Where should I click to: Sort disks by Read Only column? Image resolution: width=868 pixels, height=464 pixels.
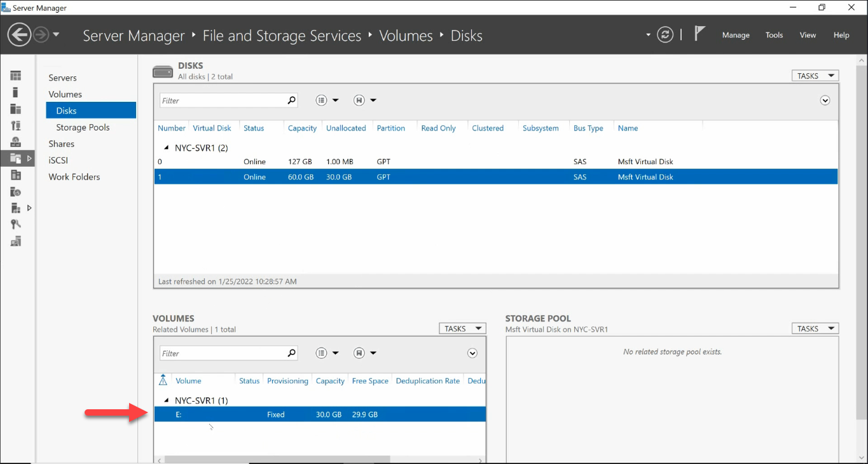(438, 128)
